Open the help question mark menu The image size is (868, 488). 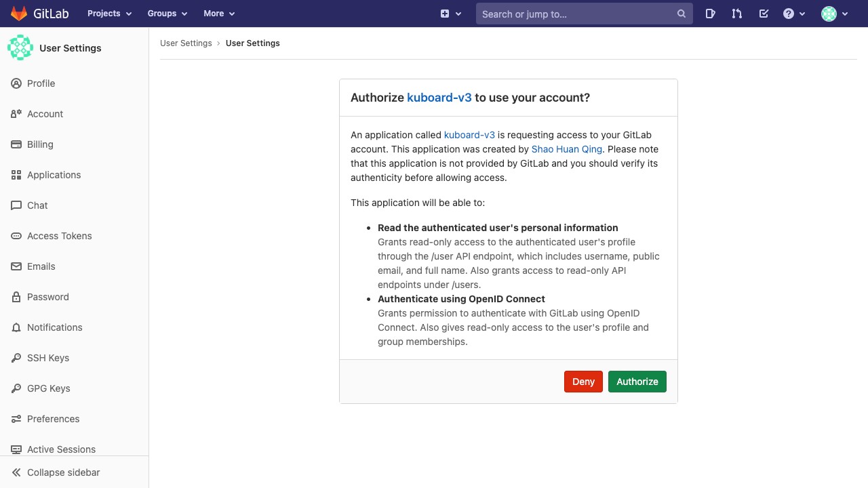(793, 14)
